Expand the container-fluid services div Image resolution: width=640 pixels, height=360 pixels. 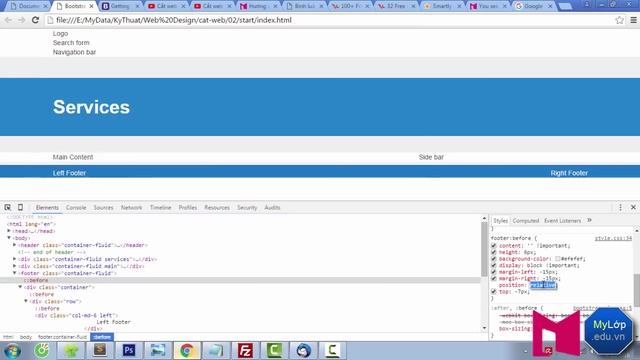(x=15, y=259)
